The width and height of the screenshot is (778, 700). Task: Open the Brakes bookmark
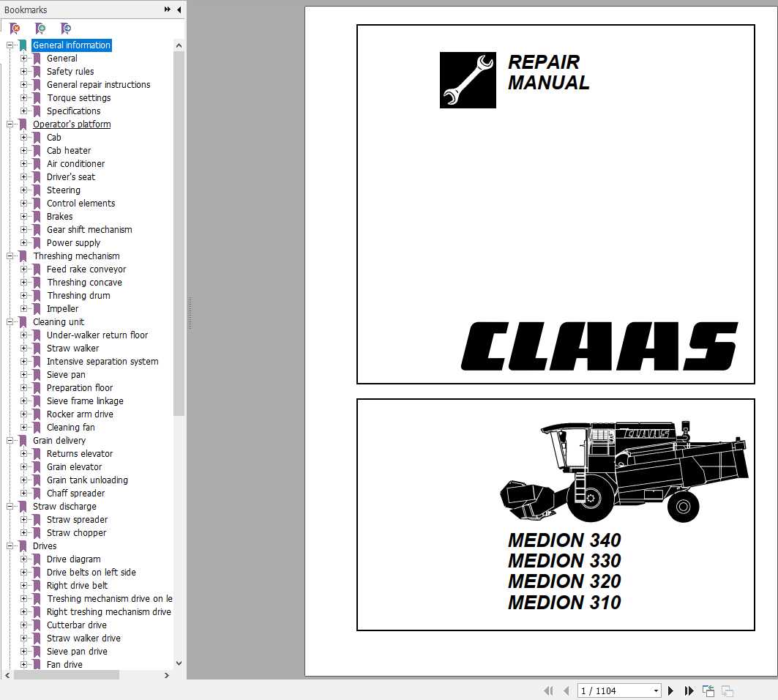(x=59, y=217)
